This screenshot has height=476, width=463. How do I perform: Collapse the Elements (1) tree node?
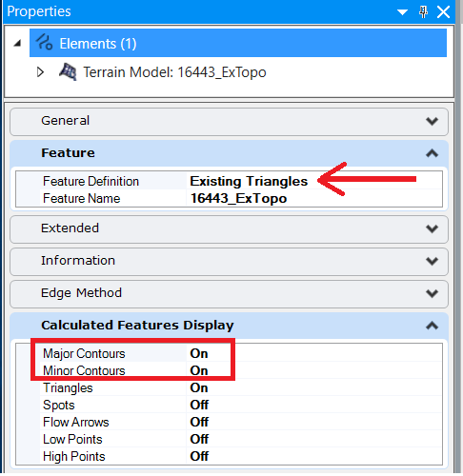(17, 43)
